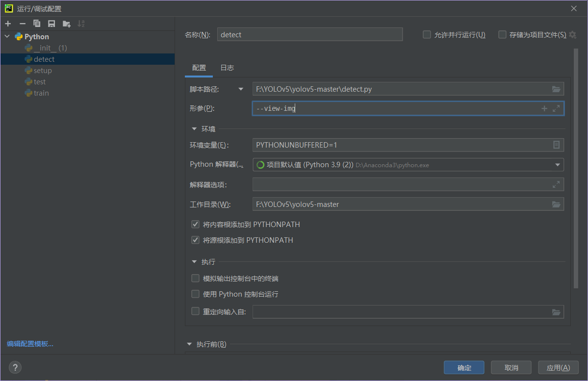Screen dimensions: 588x381
Task: Expand the parameters field editor
Action: (556, 108)
